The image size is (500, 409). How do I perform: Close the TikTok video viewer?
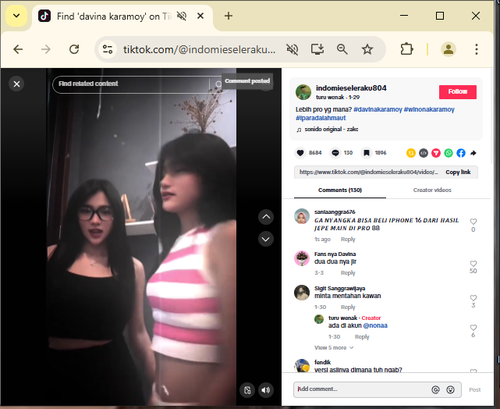[17, 84]
